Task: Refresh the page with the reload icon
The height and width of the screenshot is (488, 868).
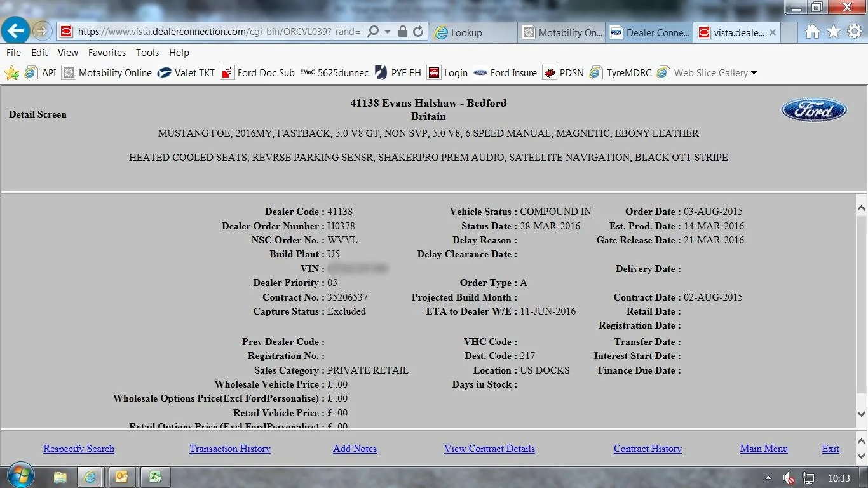Action: [417, 31]
